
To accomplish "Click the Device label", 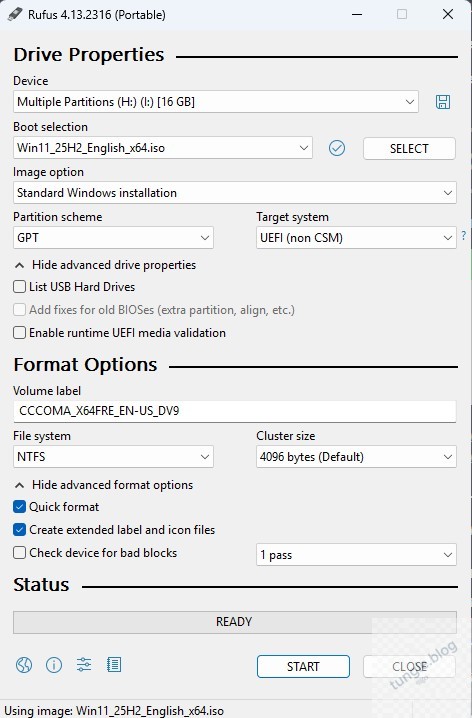I will [31, 81].
